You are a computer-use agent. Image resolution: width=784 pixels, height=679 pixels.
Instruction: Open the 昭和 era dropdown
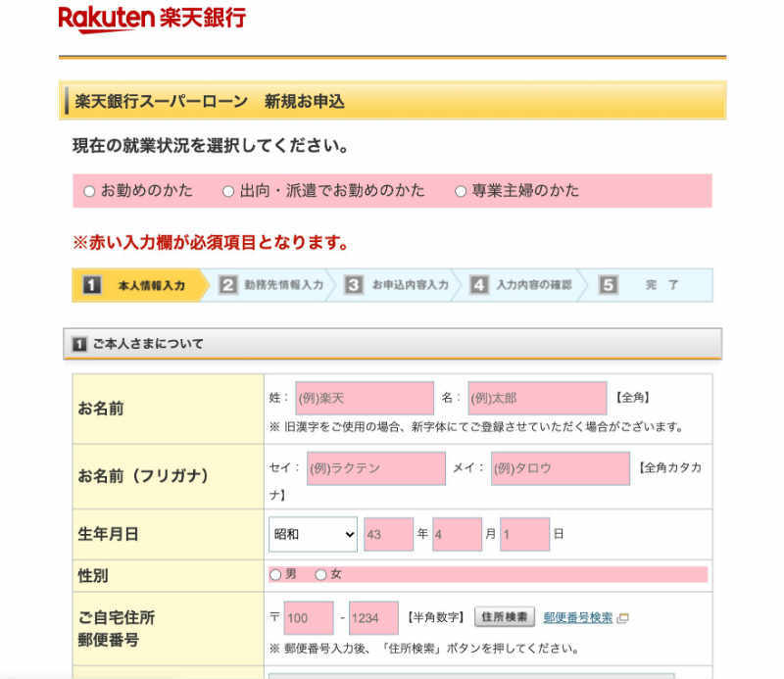tap(313, 534)
